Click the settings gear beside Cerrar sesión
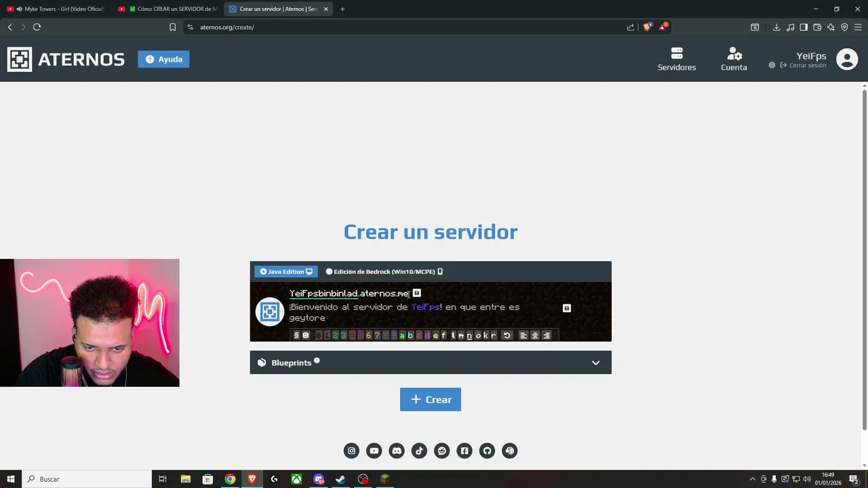Viewport: 868px width, 488px height. 772,65
